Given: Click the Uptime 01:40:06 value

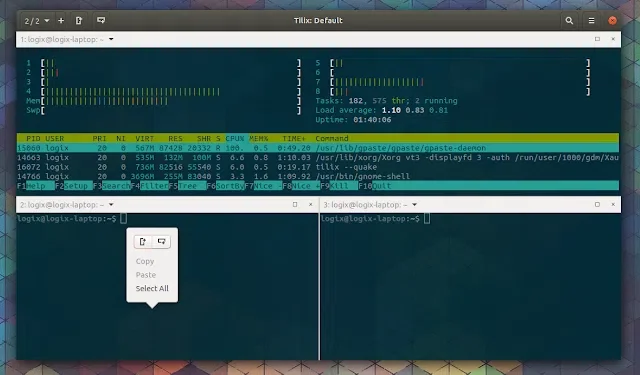Looking at the screenshot, I should point(372,120).
